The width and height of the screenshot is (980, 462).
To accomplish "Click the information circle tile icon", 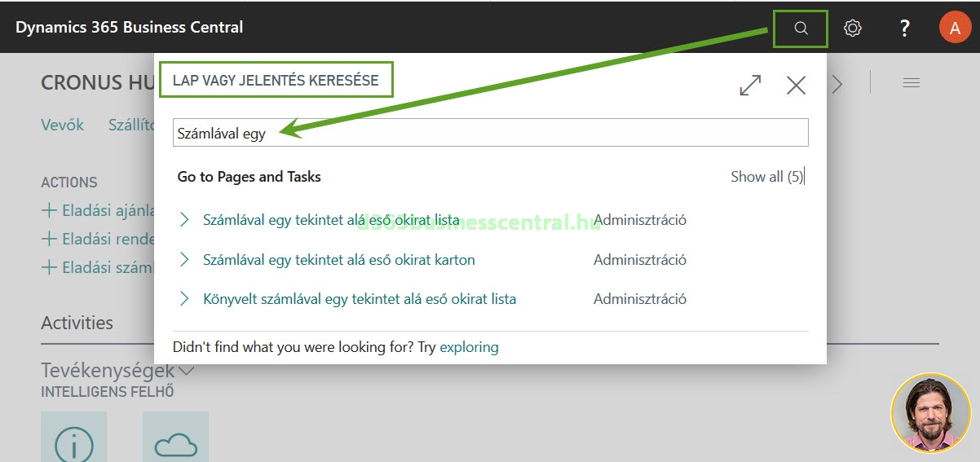I will (x=73, y=442).
